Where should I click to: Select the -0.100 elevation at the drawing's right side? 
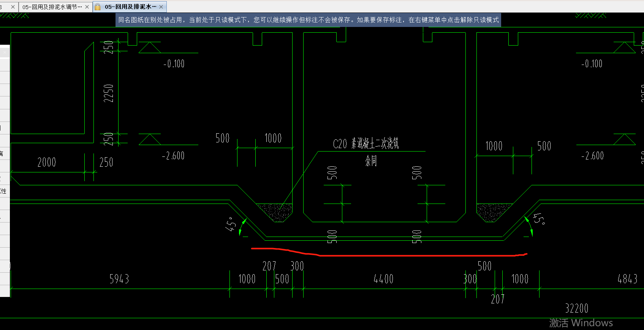tap(592, 64)
